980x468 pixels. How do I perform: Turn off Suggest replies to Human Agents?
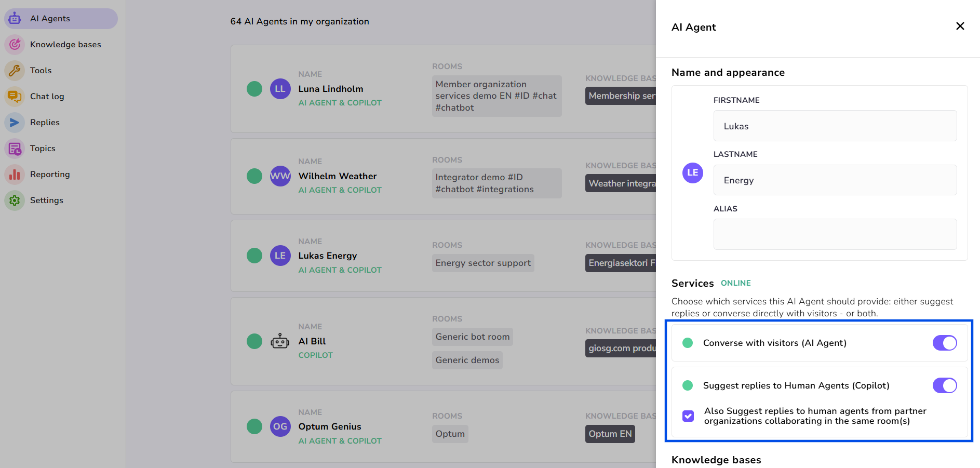point(944,385)
